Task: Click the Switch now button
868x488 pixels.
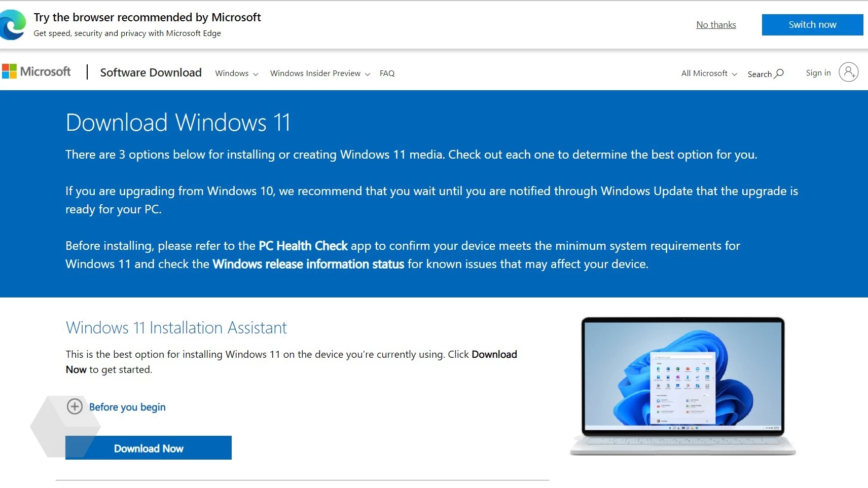Action: pyautogui.click(x=812, y=25)
